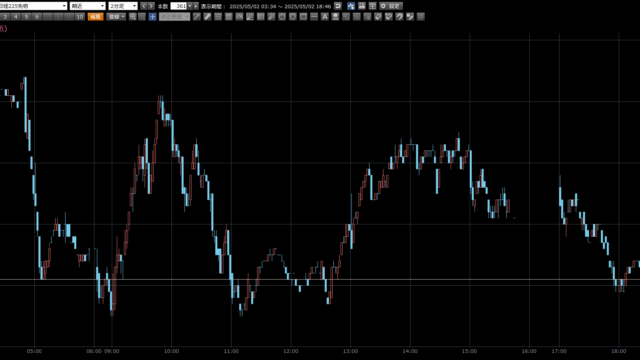Open the 期近 contract month dropdown
Viewport: 640px width, 360px height.
(x=88, y=6)
